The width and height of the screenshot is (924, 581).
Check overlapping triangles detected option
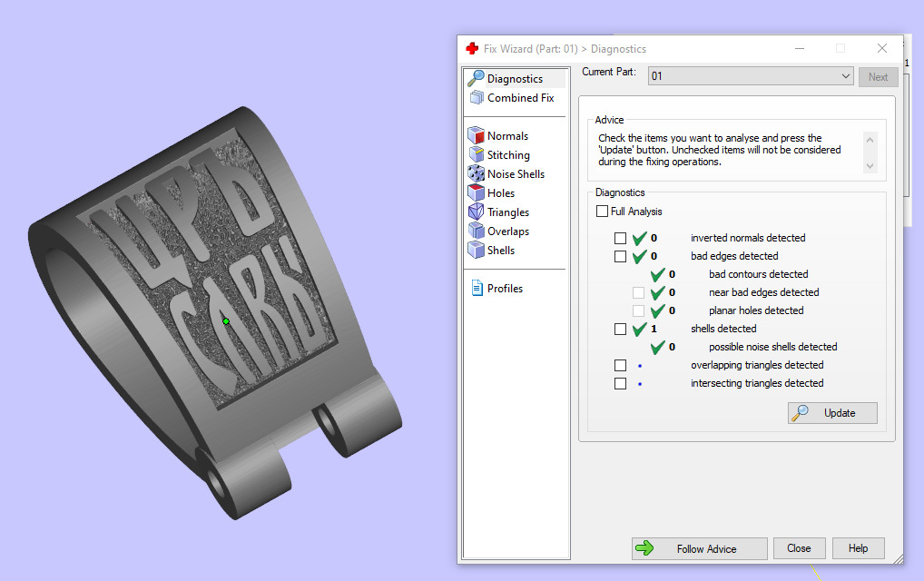coord(620,365)
